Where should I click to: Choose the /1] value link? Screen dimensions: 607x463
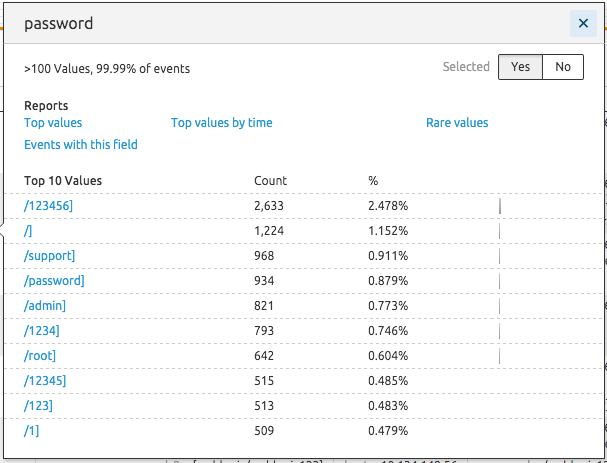click(31, 430)
